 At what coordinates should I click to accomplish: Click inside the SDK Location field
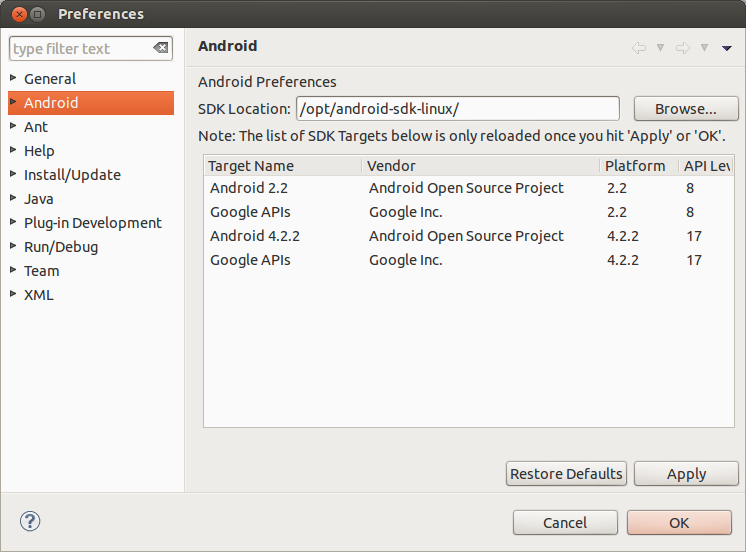(457, 109)
